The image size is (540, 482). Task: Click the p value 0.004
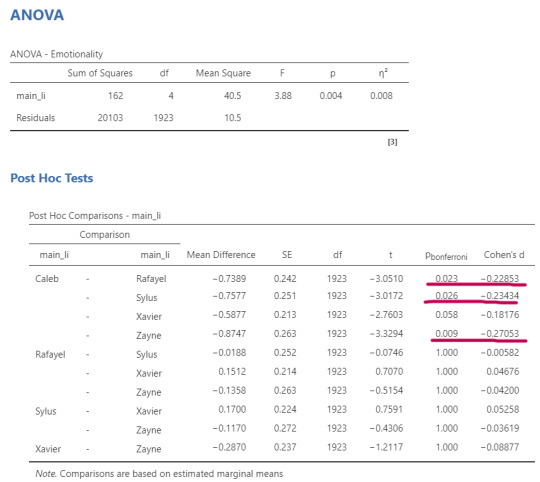click(x=331, y=95)
